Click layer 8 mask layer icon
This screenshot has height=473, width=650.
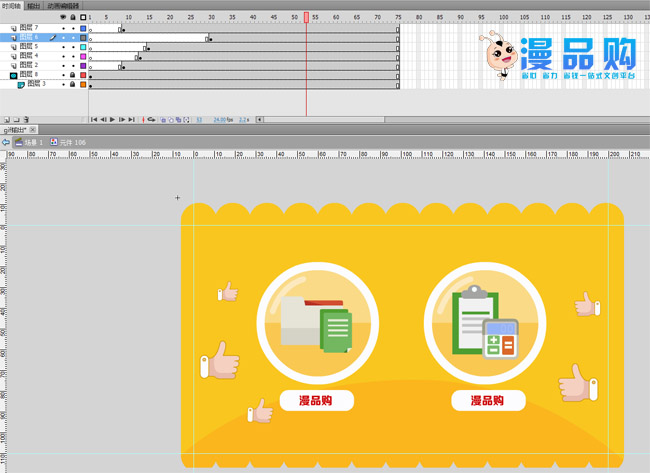tap(13, 75)
